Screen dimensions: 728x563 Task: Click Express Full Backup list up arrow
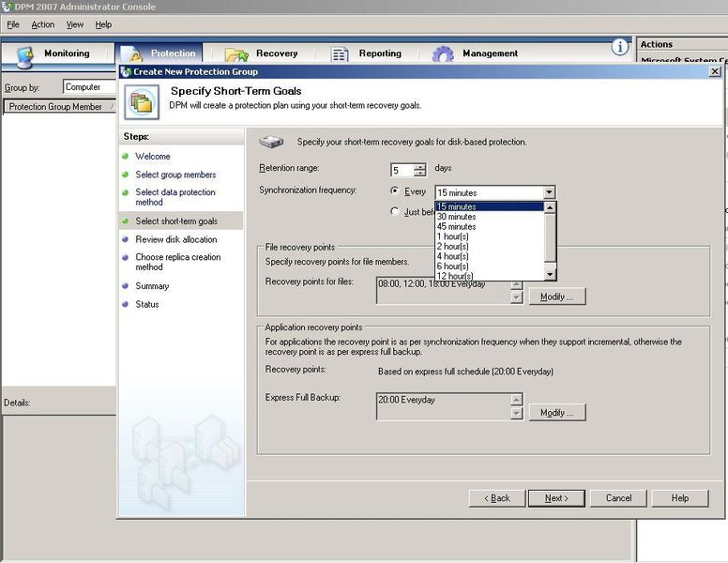[516, 399]
